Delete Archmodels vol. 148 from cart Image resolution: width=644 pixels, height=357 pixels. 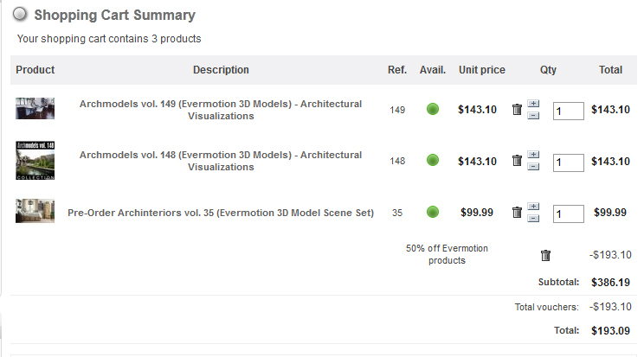pos(517,161)
